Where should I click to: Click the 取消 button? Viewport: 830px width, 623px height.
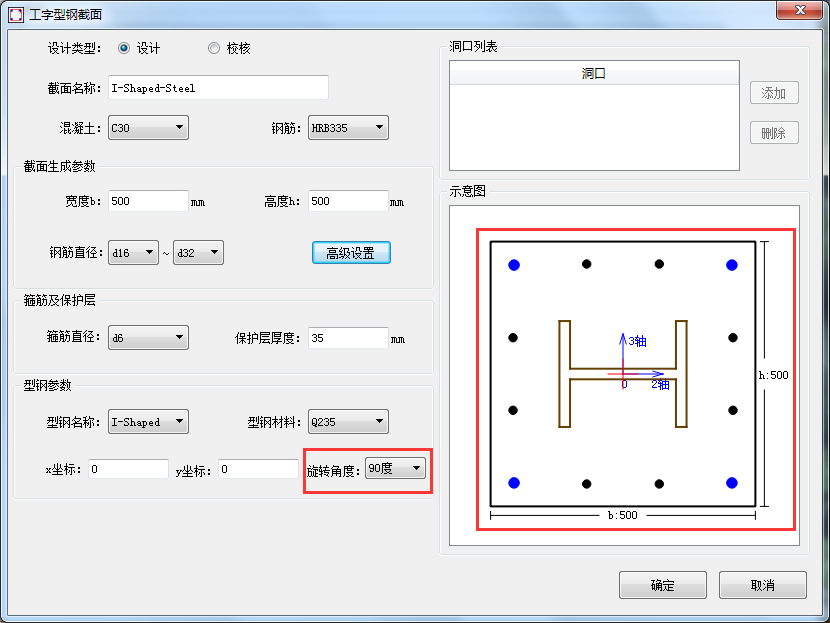[x=762, y=585]
